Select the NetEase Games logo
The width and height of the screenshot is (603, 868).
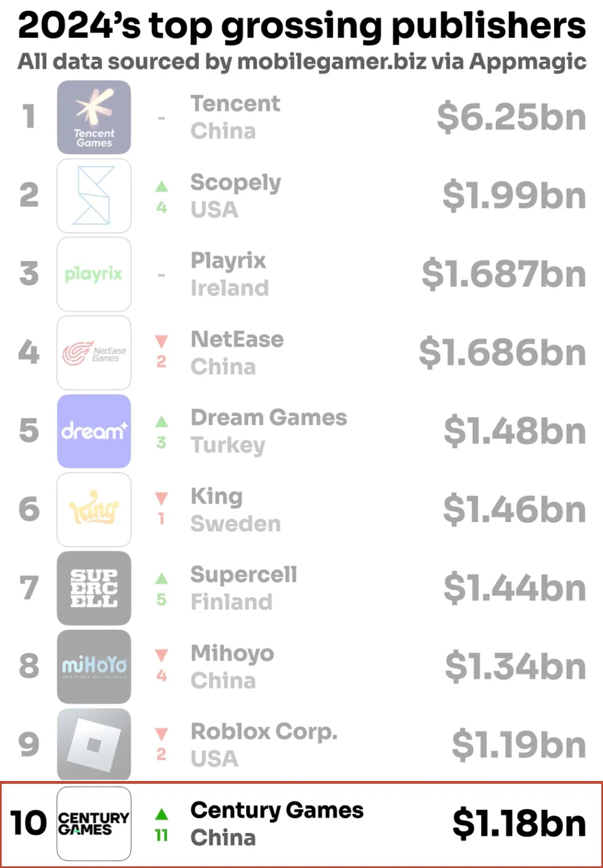(94, 353)
